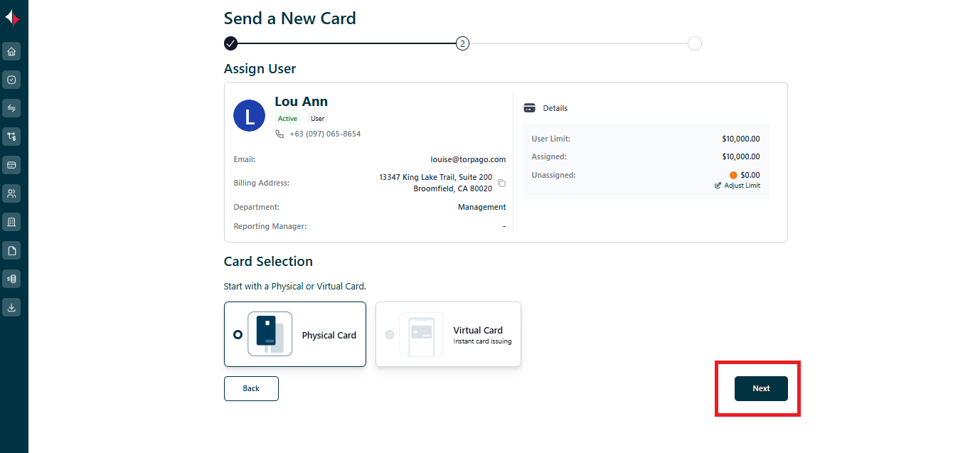Click the Torpago logo at top-left
Viewport: 980px width, 453px height.
(12, 19)
